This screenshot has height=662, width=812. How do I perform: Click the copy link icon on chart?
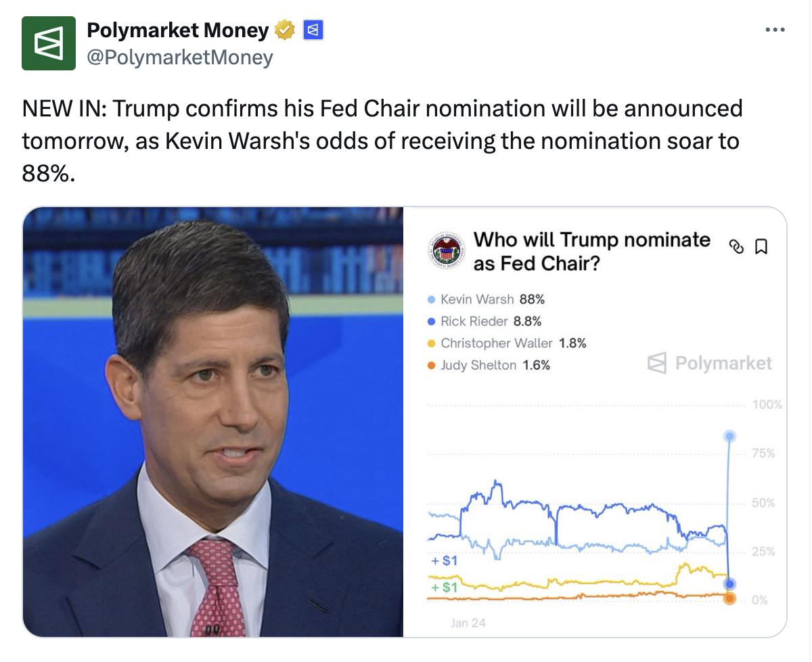736,247
